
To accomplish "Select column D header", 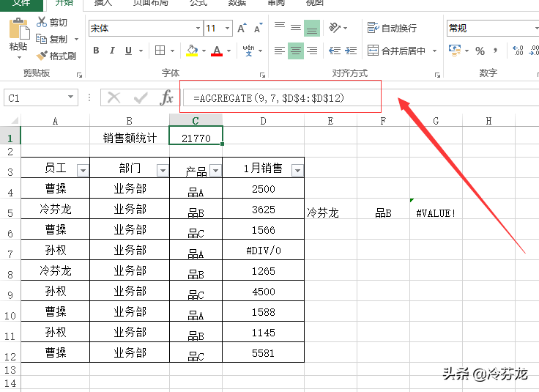I will point(264,121).
